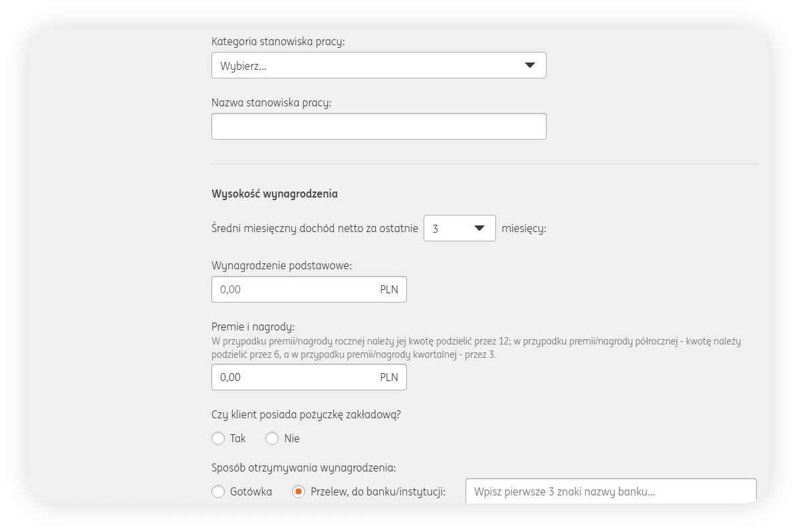This screenshot has height=532, width=798.
Task: Click the Kategoria stanowiska pracy label
Action: tap(278, 42)
